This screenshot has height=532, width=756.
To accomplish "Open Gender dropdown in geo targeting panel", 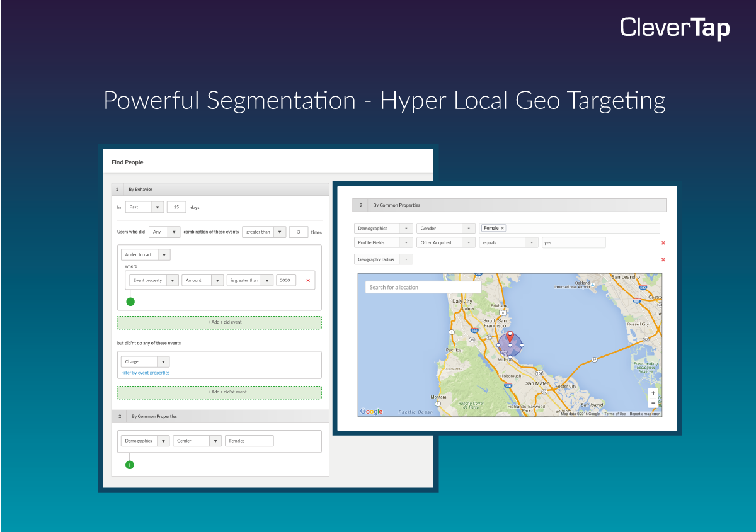I will coord(446,228).
